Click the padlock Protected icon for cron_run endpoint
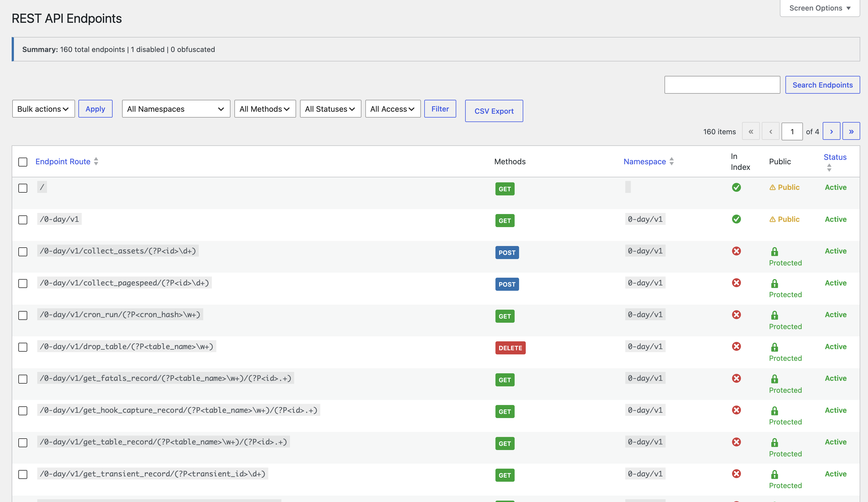 pyautogui.click(x=774, y=315)
